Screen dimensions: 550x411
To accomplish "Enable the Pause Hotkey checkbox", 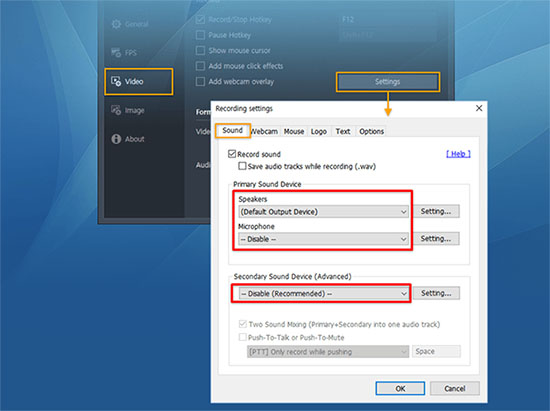I will 200,35.
